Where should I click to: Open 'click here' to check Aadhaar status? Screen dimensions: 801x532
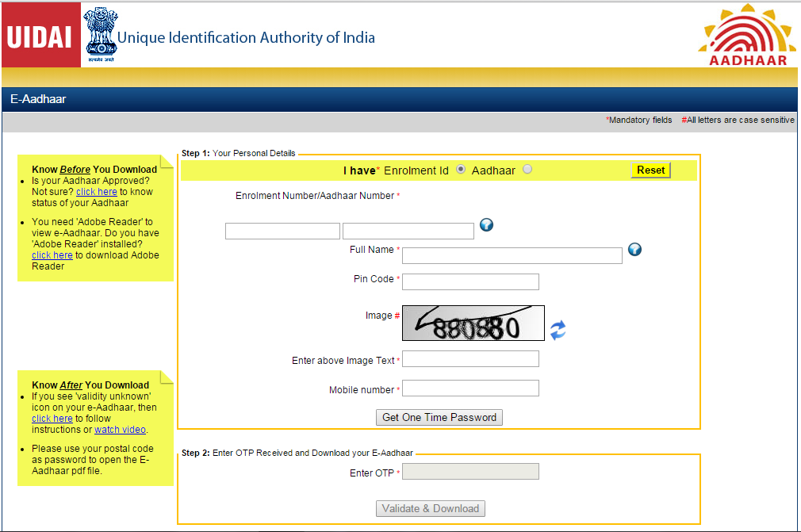[97, 191]
